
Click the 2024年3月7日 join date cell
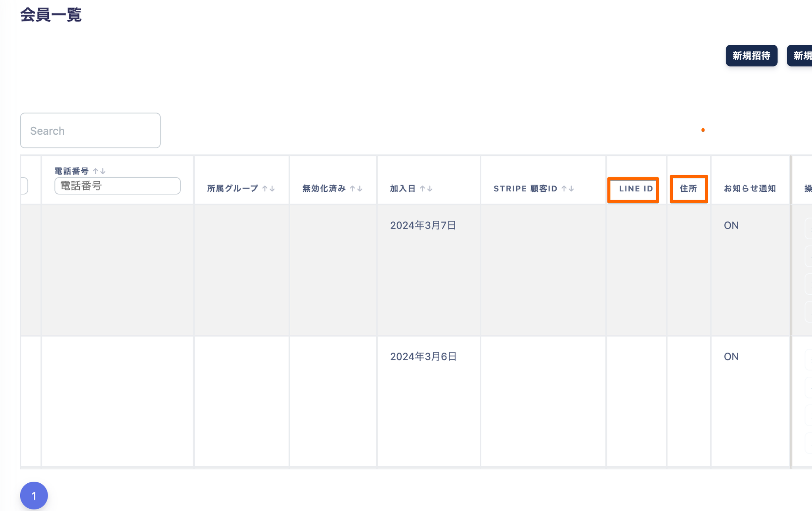[x=423, y=225]
